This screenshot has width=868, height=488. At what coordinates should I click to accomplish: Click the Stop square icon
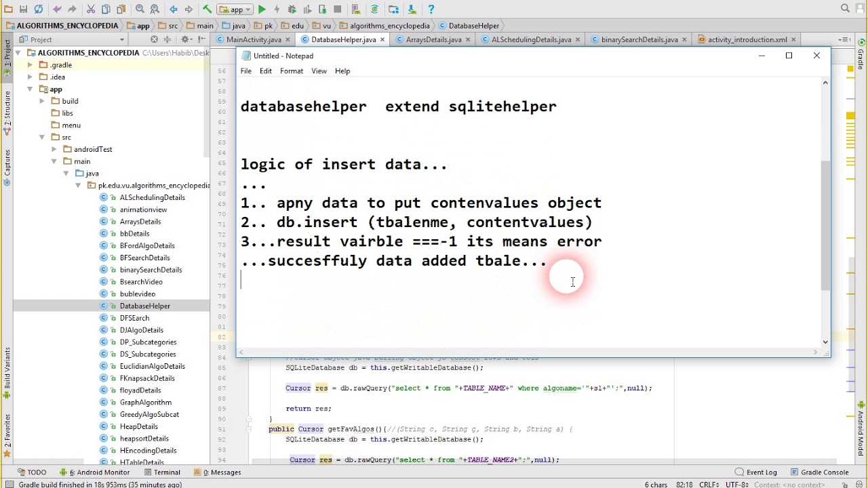click(x=337, y=9)
